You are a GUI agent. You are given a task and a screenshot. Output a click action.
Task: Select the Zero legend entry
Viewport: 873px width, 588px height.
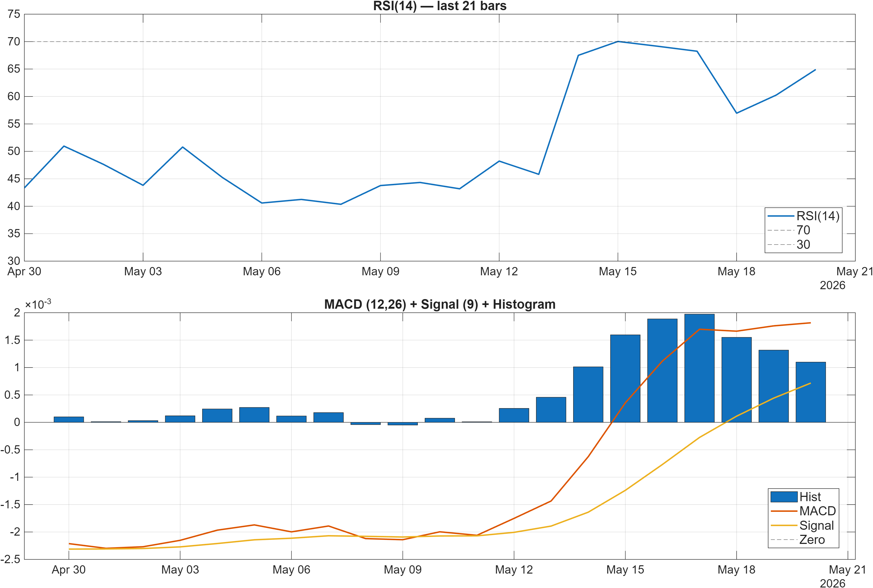[798, 540]
